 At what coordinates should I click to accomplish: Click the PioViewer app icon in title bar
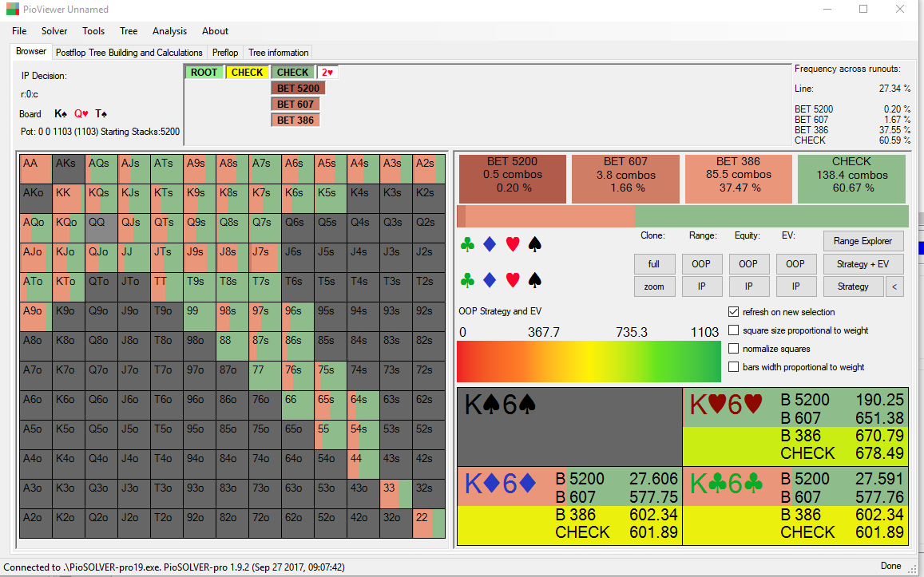(x=12, y=9)
